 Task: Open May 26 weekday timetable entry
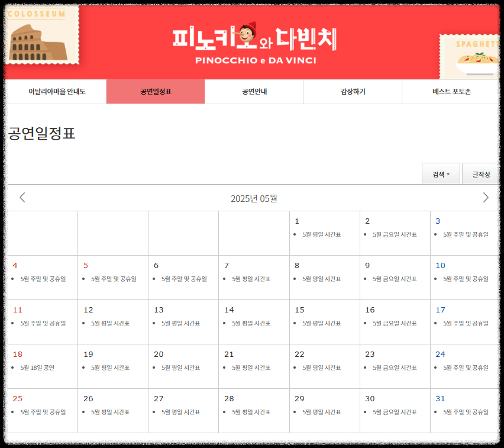(x=110, y=412)
